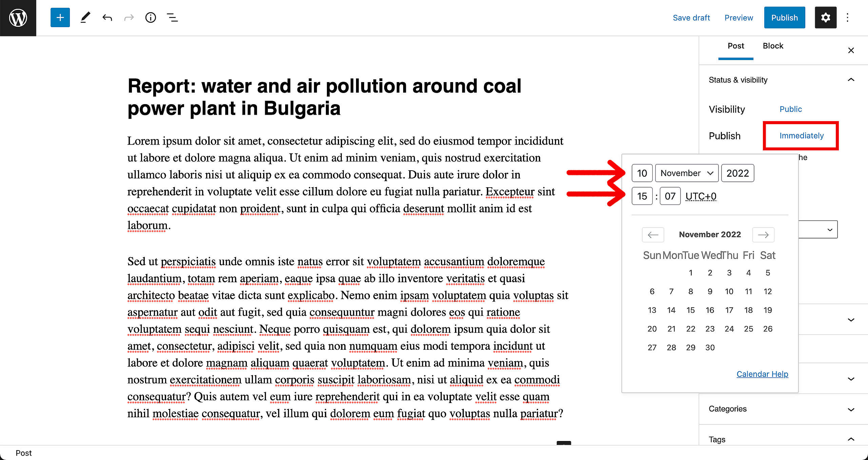The height and width of the screenshot is (460, 868).
Task: Click the WordPress logo icon
Action: 18,18
